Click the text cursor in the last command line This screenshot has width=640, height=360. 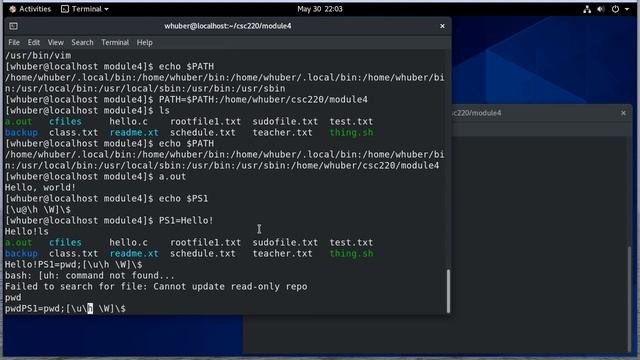click(90, 309)
